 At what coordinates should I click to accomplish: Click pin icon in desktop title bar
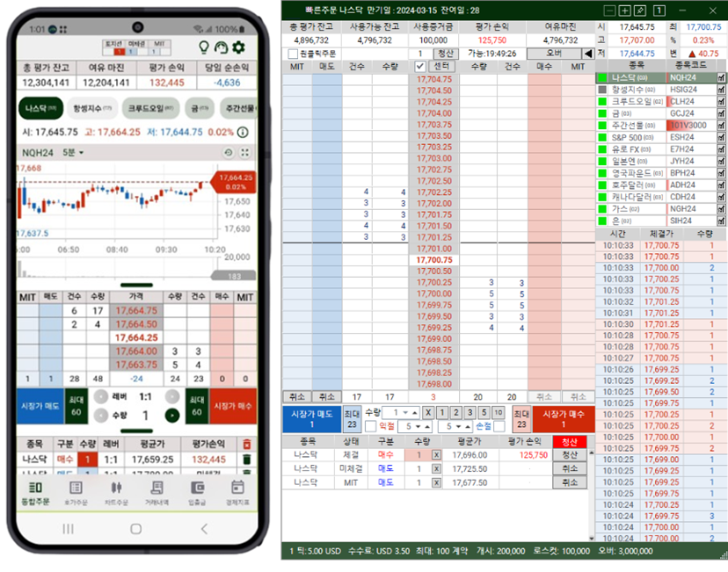[x=639, y=10]
